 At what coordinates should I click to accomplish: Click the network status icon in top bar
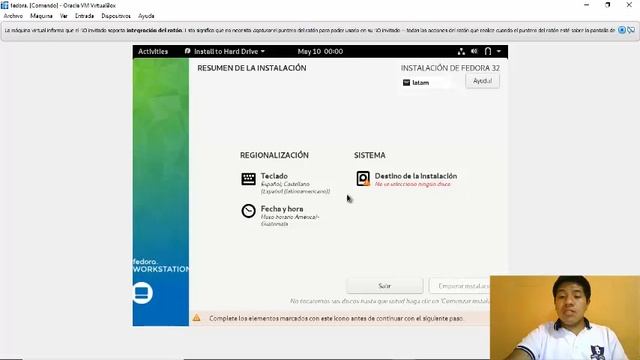[461, 51]
